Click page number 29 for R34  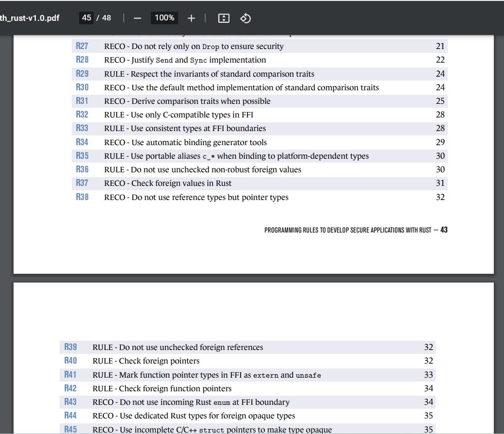[440, 142]
